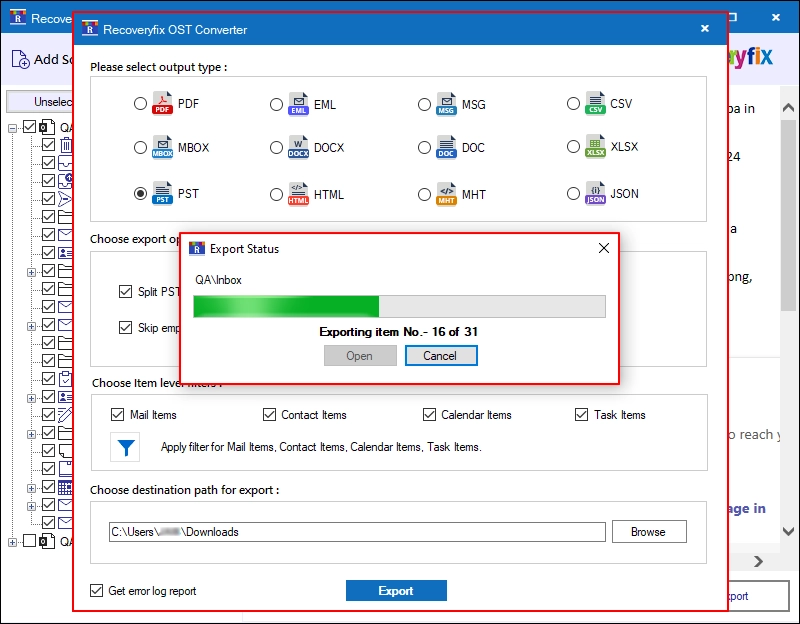Close the Recoveryfix OST Converter dialog
The image size is (800, 624).
[705, 29]
